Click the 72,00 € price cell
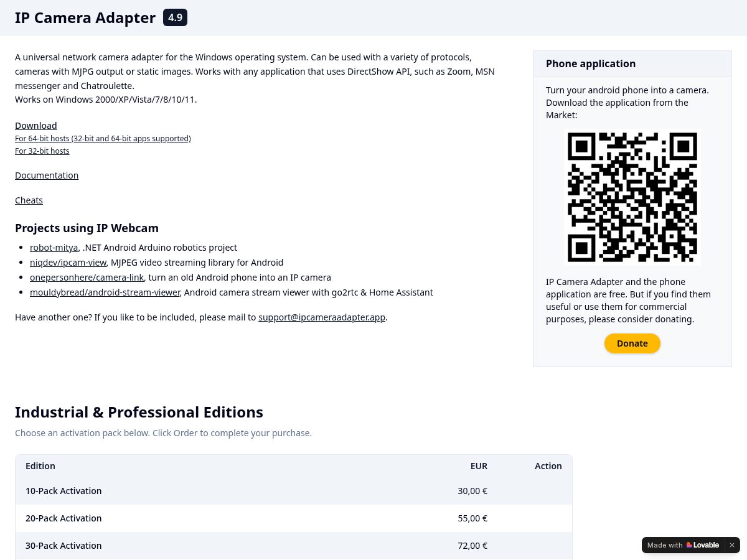747x560 pixels. (x=472, y=546)
